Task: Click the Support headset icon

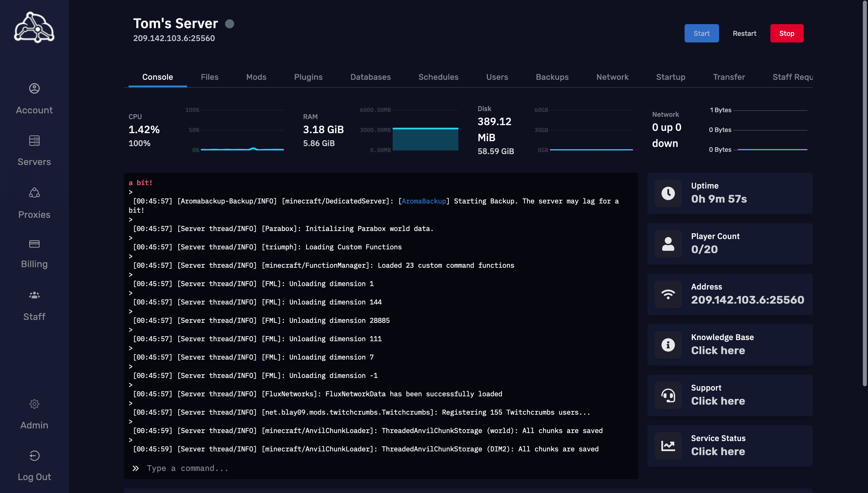Action: pyautogui.click(x=668, y=395)
